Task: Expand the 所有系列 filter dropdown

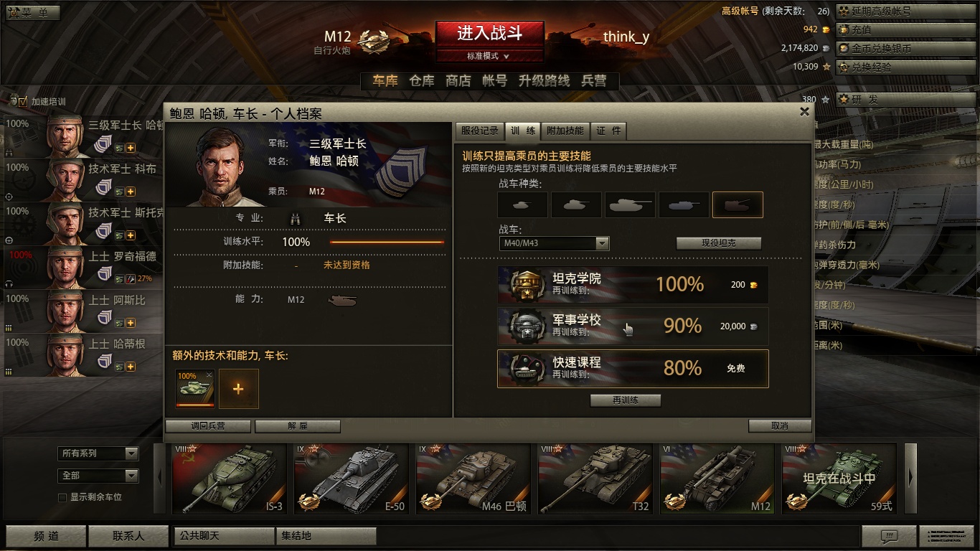Action: coord(98,453)
